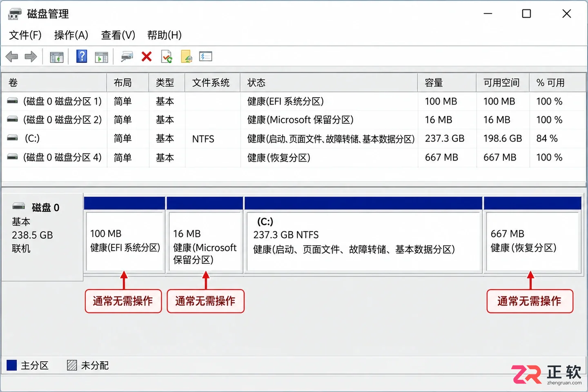This screenshot has height=392, width=588.
Task: Click the 198.6 GB free space cell
Action: (503, 138)
